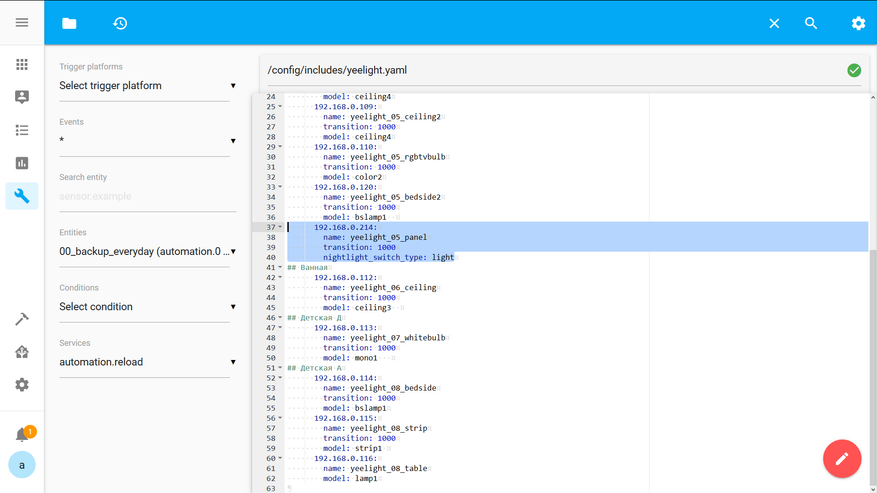
Task: Click text 'yeelight_05_ceiling2' on line 26
Action: [x=395, y=117]
